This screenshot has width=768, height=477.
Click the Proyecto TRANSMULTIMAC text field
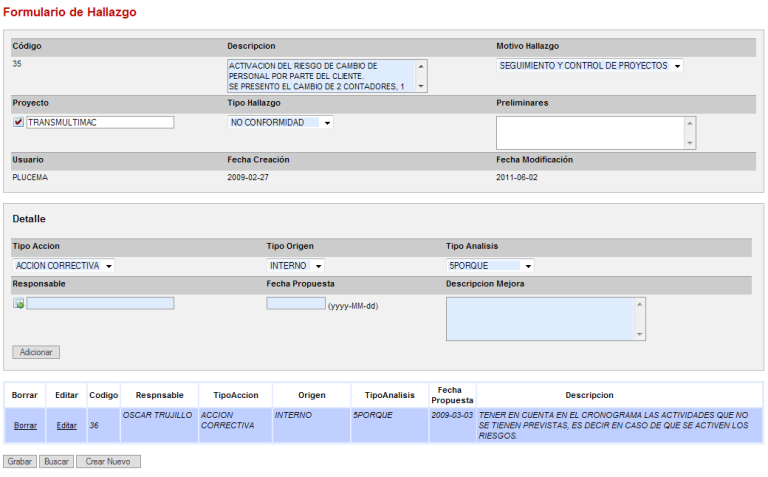pyautogui.click(x=100, y=123)
